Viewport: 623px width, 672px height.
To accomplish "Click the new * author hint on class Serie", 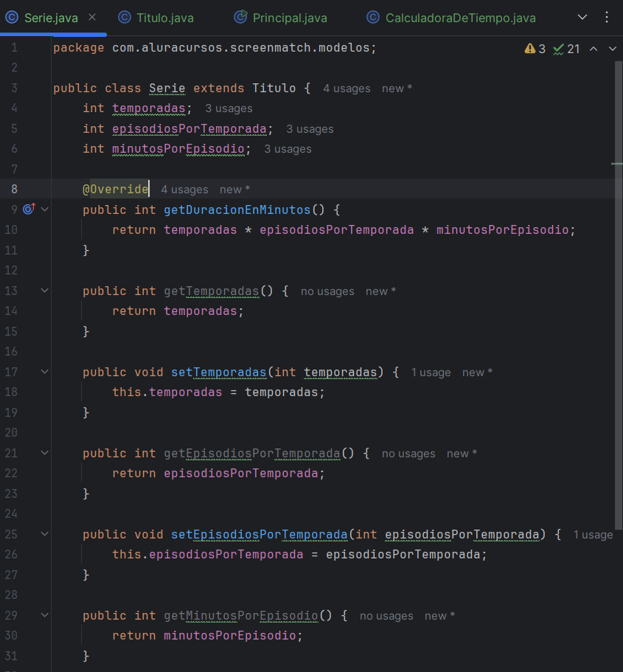I will 397,89.
